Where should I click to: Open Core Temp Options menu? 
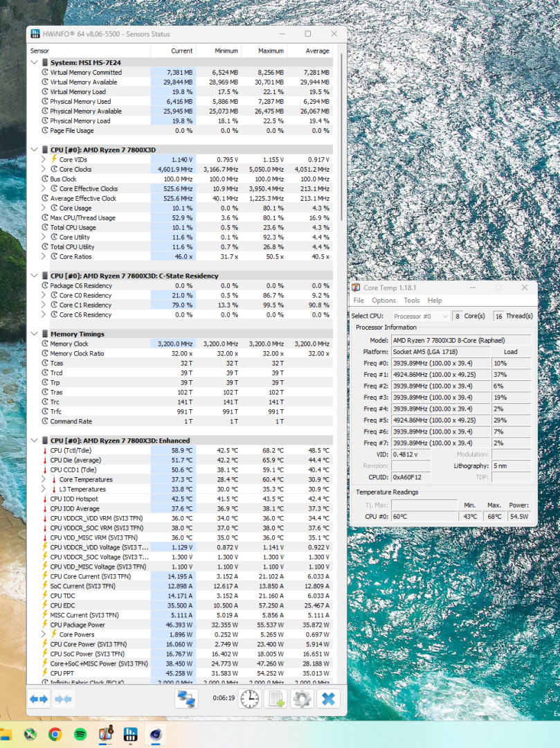pos(383,300)
